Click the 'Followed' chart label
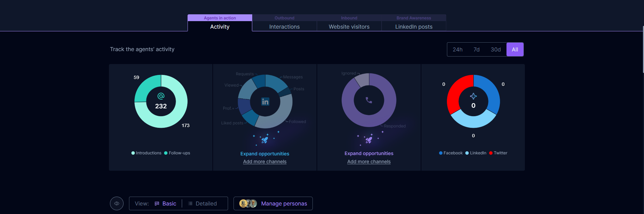This screenshot has height=214, width=644. pyautogui.click(x=297, y=122)
